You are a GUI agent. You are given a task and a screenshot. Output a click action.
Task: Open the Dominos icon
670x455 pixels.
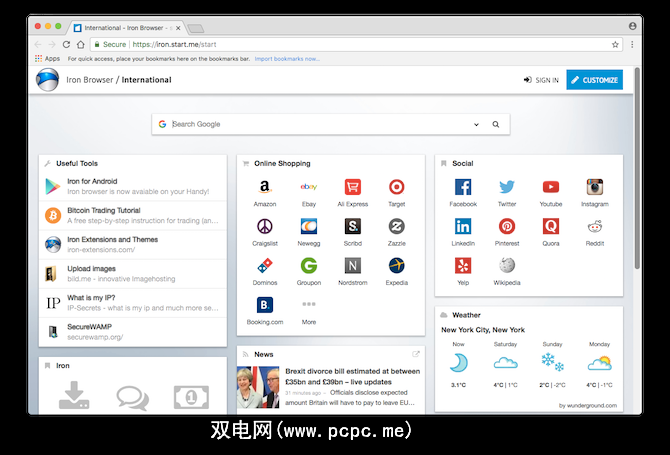(265, 265)
